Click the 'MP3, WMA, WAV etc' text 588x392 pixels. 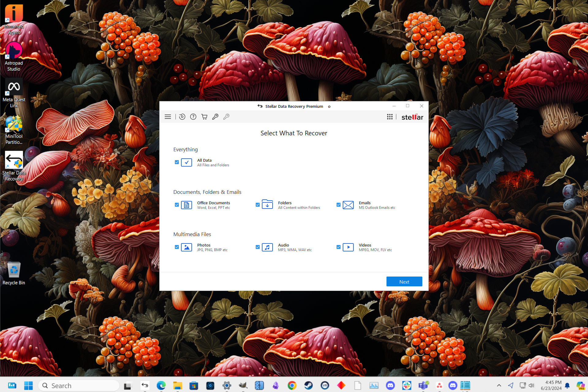click(x=295, y=250)
